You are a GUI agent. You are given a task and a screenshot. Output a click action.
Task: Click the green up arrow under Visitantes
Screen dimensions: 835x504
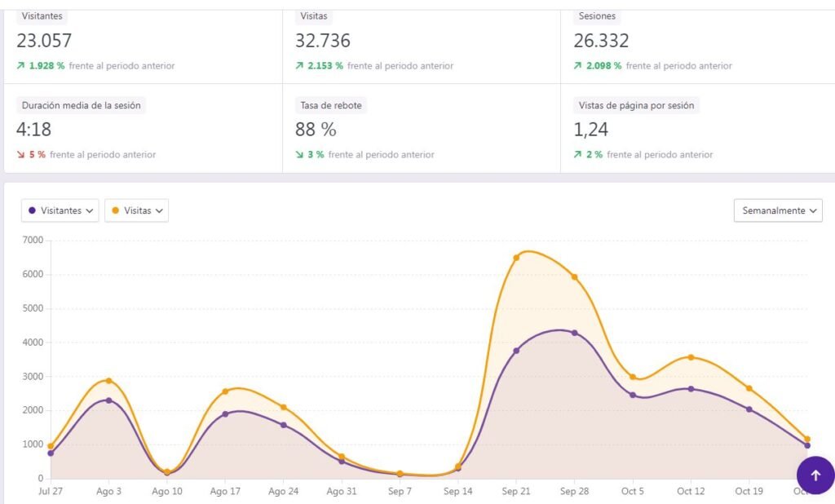point(20,66)
